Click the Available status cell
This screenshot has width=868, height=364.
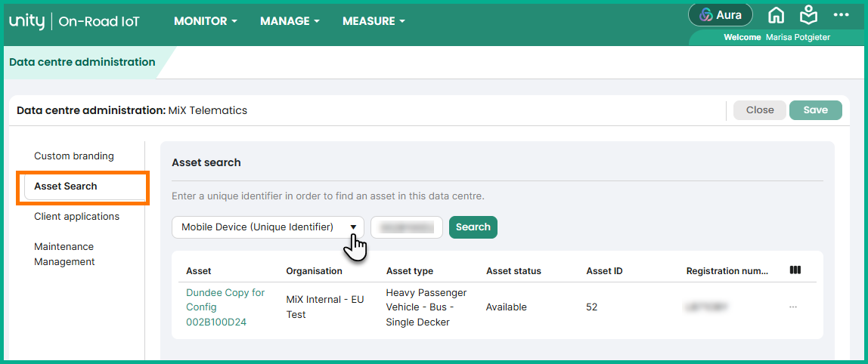point(507,307)
